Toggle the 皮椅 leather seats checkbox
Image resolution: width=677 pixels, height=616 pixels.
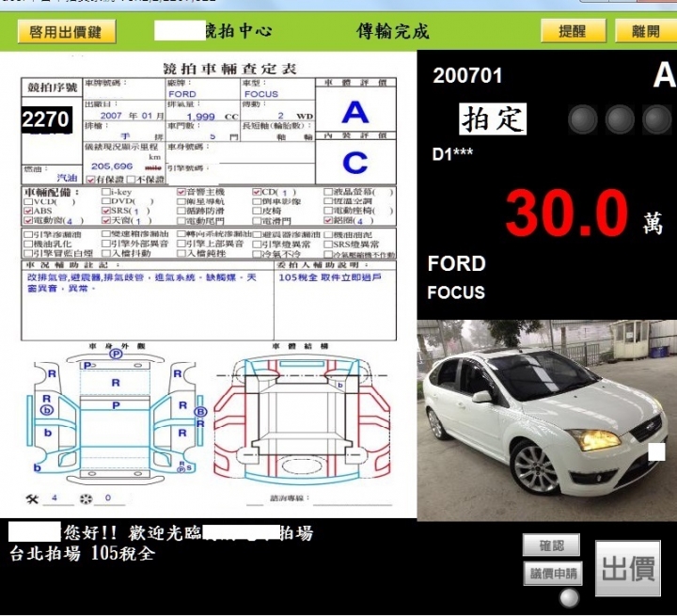pyautogui.click(x=257, y=211)
